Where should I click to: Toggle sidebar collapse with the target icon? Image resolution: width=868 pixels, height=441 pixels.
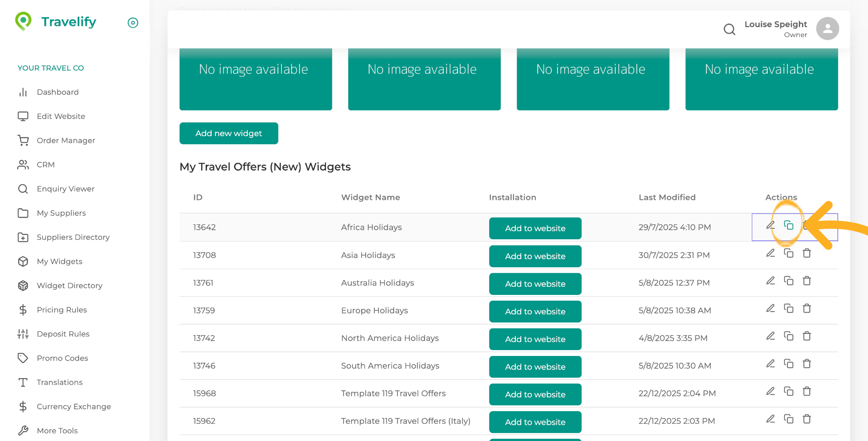coord(132,23)
